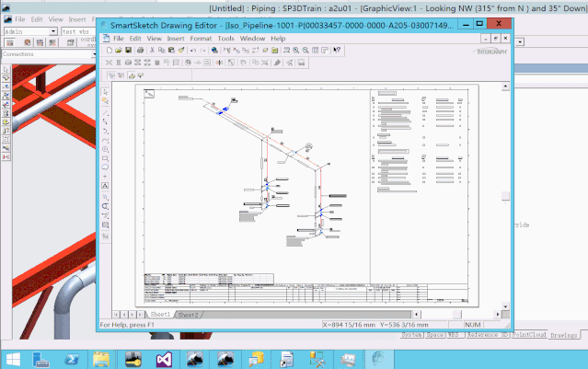Open Visual Studio from the taskbar
The image size is (588, 369).
[x=164, y=360]
